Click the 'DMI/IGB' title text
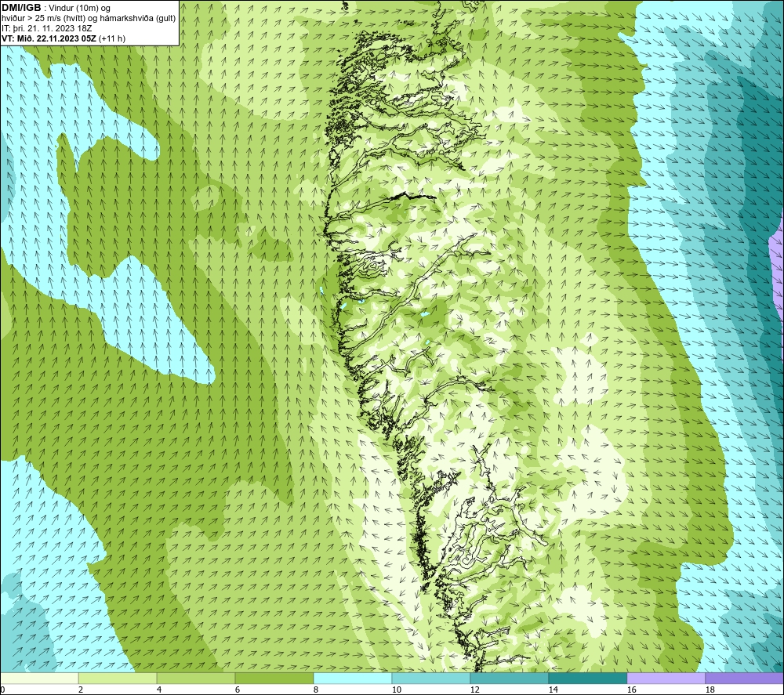784x695 pixels. 21,8
